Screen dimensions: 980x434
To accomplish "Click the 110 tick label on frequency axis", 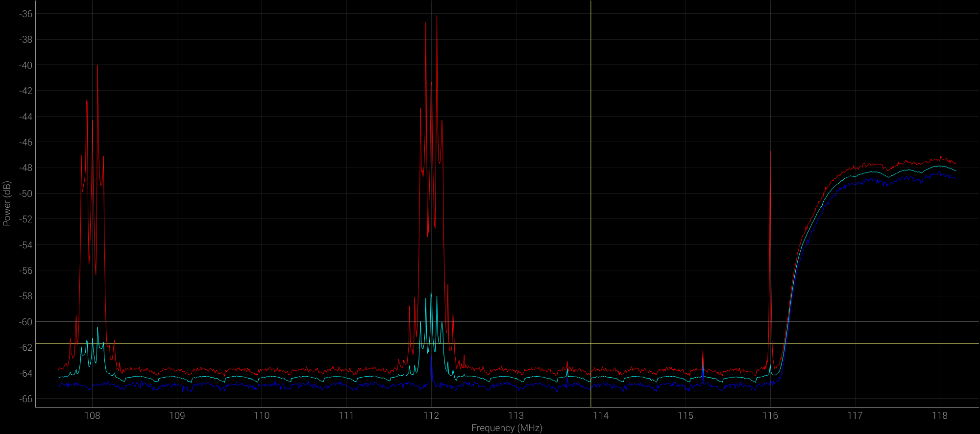I will point(262,416).
